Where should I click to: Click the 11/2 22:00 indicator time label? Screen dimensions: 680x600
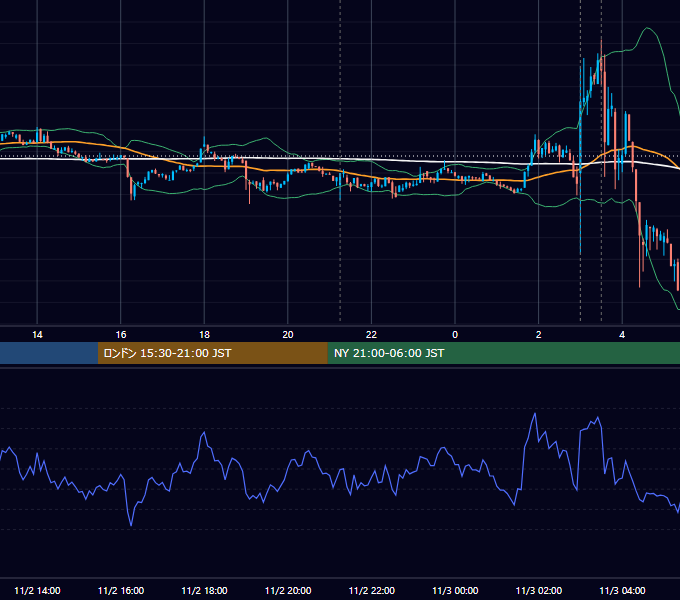372,590
